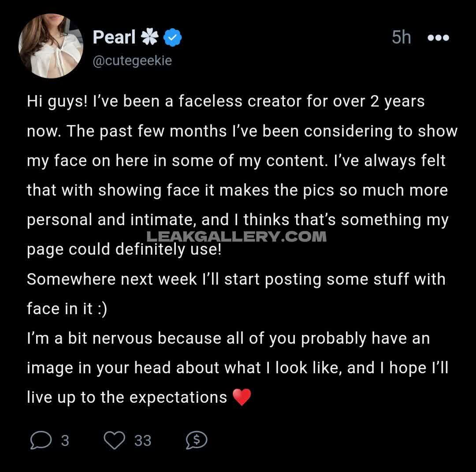Click the line starting "I'm a bit nervous"
This screenshot has width=476, height=472.
pyautogui.click(x=228, y=338)
